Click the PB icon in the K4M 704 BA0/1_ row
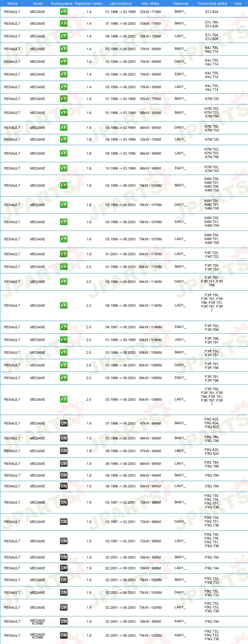The height and width of the screenshot is (644, 248). [64, 185]
